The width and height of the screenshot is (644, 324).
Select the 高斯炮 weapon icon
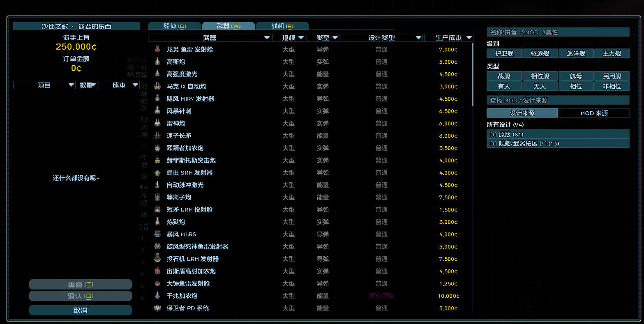tap(157, 62)
